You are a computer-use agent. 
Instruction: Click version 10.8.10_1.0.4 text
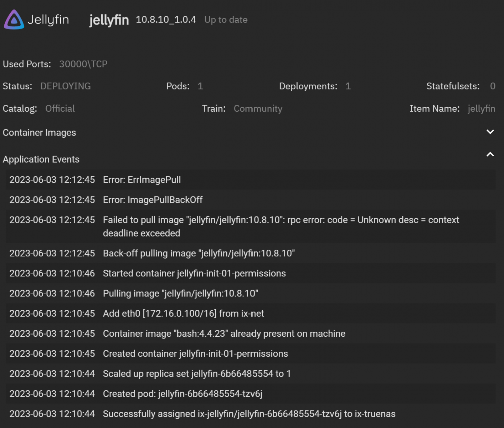click(x=166, y=20)
